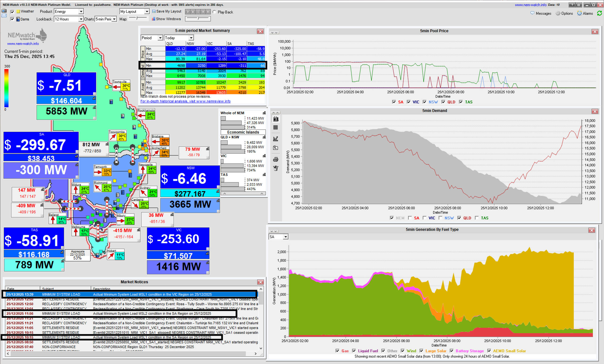Adjust the Map zoom slider
604x364 pixels.
(137, 18)
